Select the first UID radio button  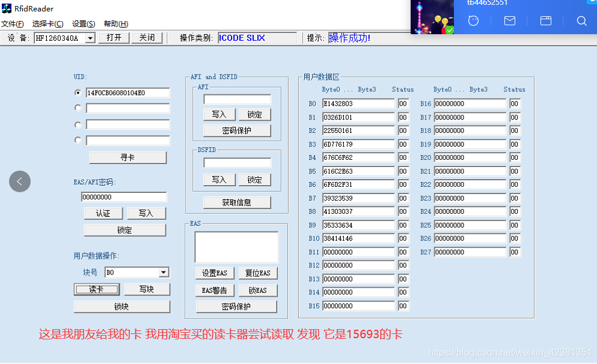[x=78, y=93]
